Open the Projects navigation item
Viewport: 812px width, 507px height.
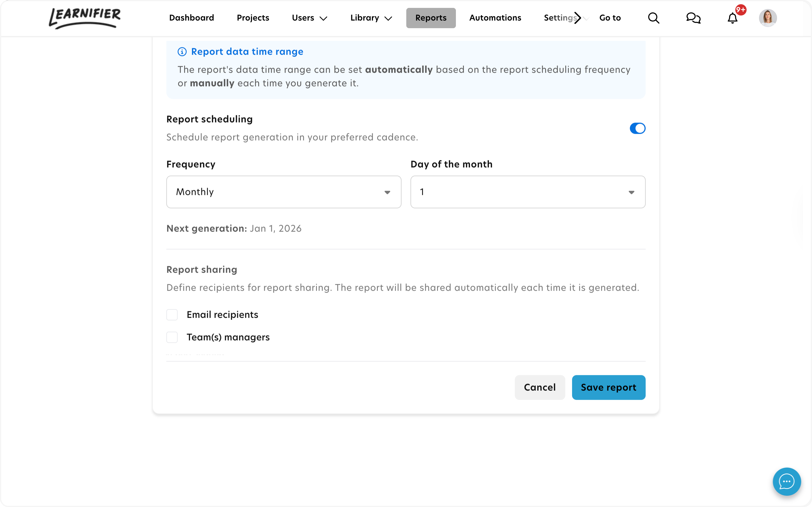[x=253, y=18]
